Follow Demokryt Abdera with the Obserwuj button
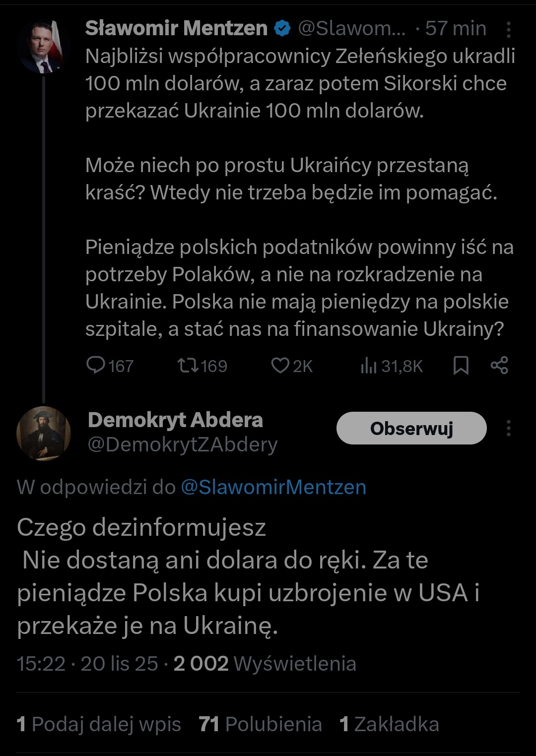 pyautogui.click(x=411, y=428)
